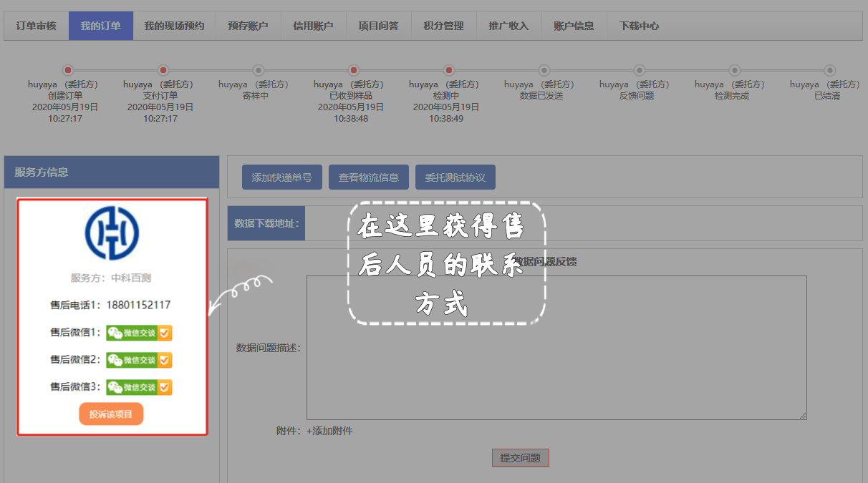Click the 已结清 progress step dot
This screenshot has height=483, width=868.
tap(829, 70)
